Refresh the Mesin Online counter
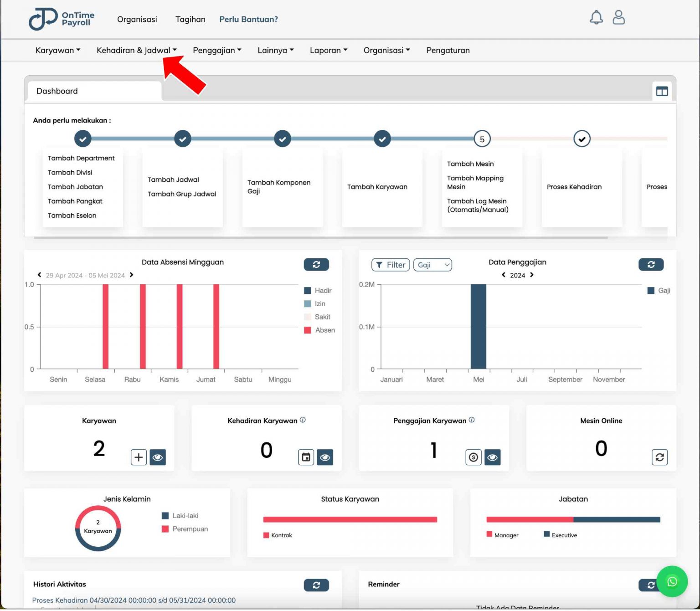 pyautogui.click(x=660, y=457)
